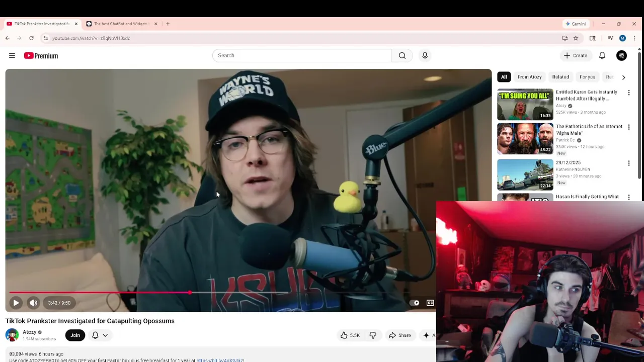Mute the video volume speaker
Image resolution: width=644 pixels, height=362 pixels.
33,303
